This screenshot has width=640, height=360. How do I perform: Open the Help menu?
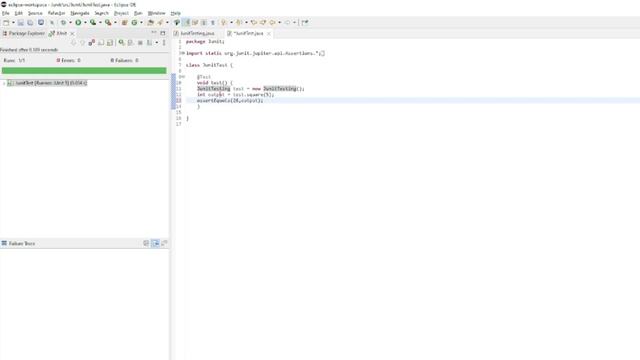(x=176, y=13)
